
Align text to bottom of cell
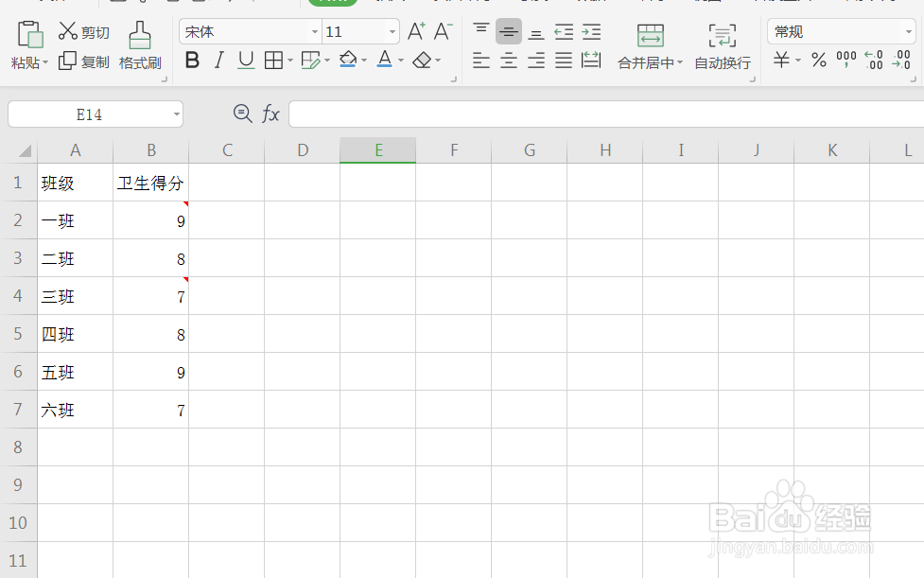click(535, 34)
